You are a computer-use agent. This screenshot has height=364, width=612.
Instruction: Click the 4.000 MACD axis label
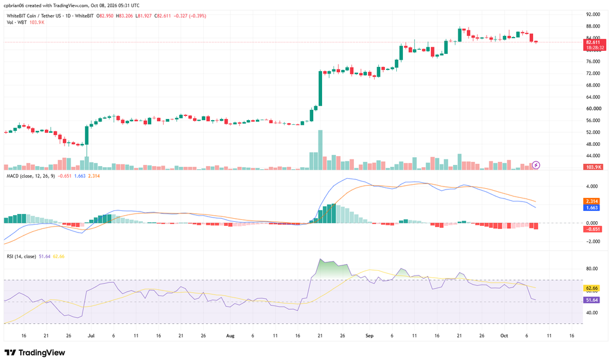coord(592,186)
